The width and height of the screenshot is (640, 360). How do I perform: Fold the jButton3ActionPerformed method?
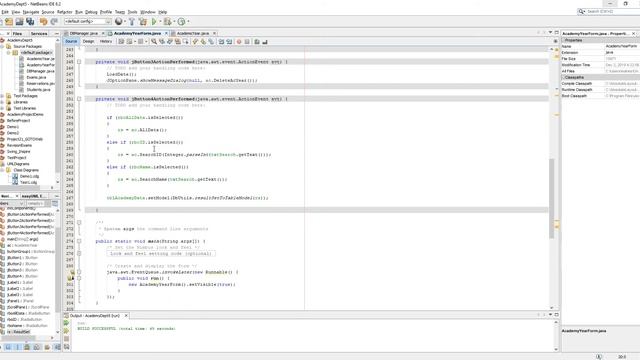(x=79, y=62)
